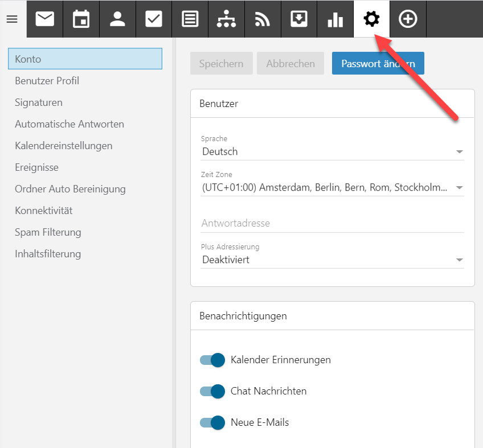Image resolution: width=483 pixels, height=448 pixels.
Task: Click into the Antwortadresse field
Action: 332,223
